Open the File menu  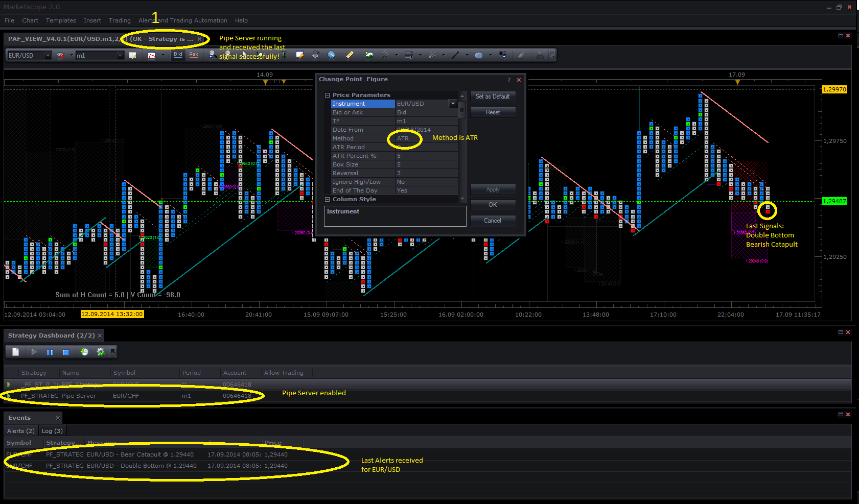9,20
